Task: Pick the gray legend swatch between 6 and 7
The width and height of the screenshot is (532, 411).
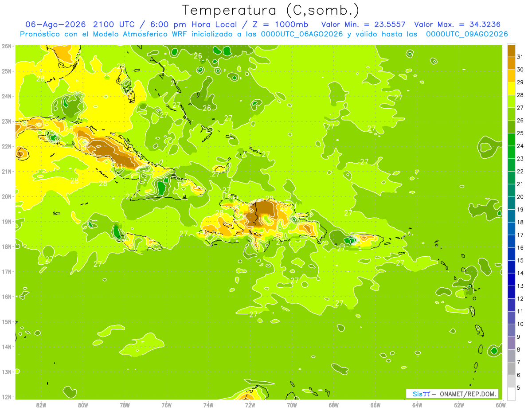Action: 512,368
